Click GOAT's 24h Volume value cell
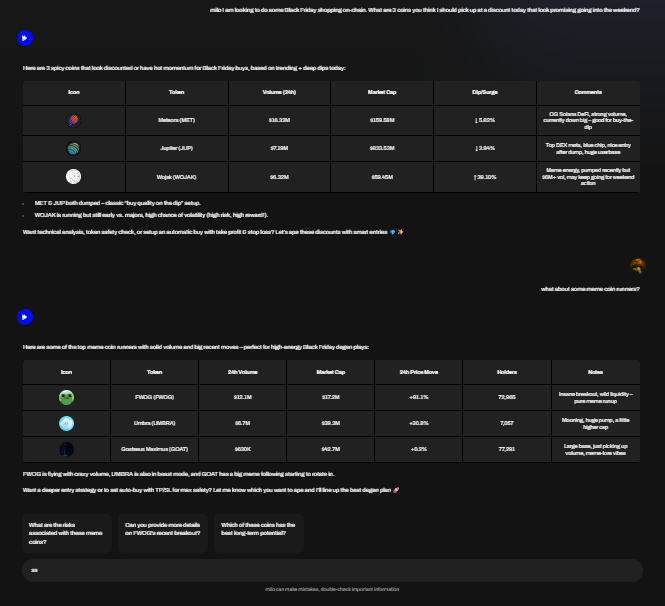Screen dimensions: 665x606 [x=243, y=449]
